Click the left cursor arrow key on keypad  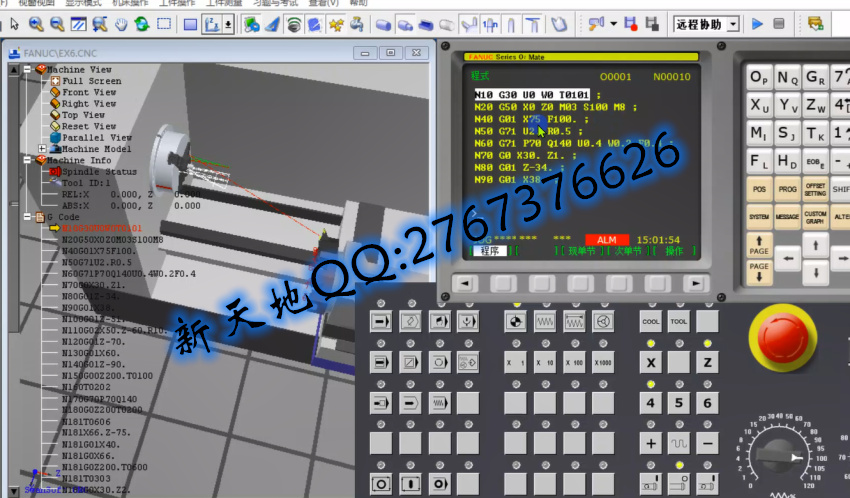(788, 258)
